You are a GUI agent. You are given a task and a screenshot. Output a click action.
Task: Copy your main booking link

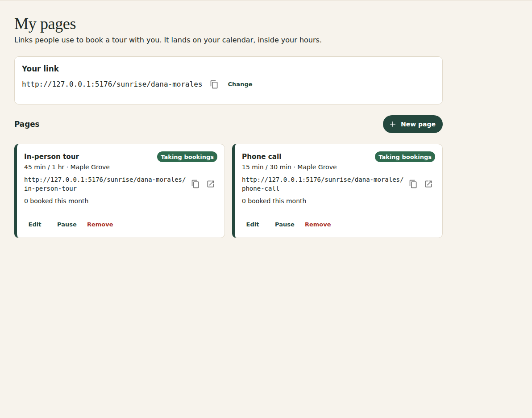coord(214,84)
